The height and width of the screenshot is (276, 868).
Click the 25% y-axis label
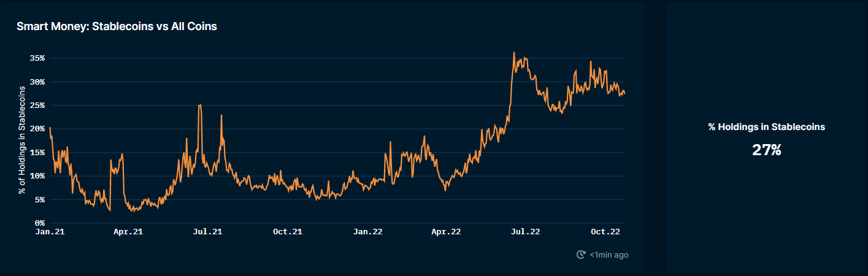point(37,105)
